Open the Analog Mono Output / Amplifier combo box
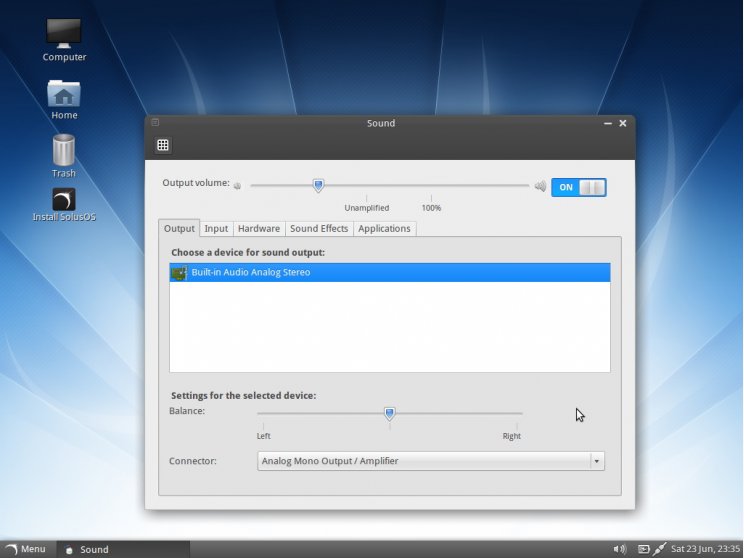744x558 pixels. 431,461
